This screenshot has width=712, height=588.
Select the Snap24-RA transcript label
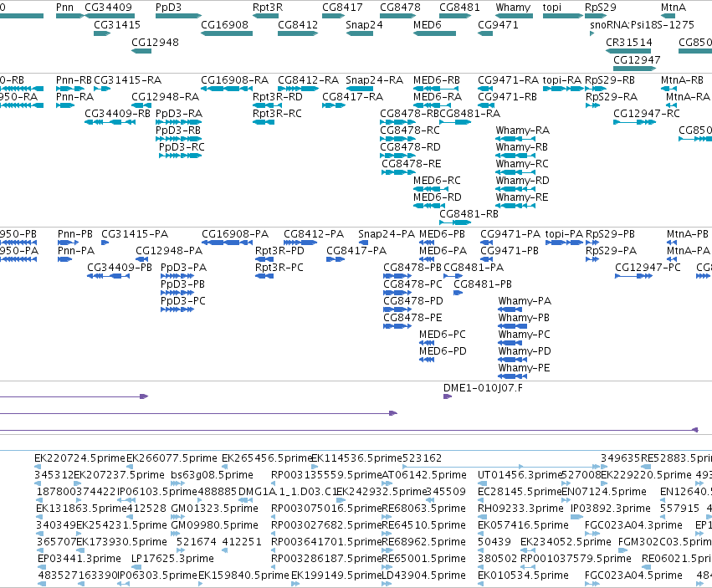(375, 80)
